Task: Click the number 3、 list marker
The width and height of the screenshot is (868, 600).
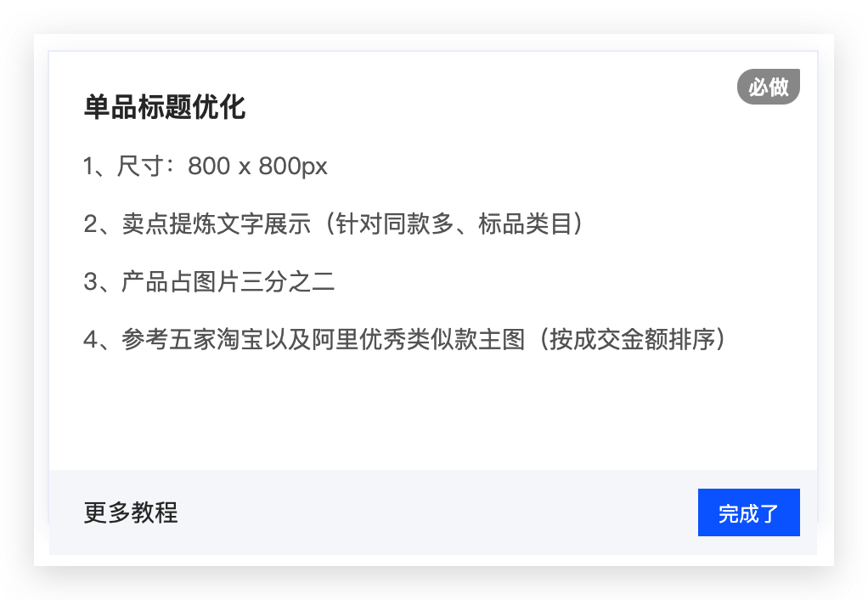Action: (x=98, y=281)
